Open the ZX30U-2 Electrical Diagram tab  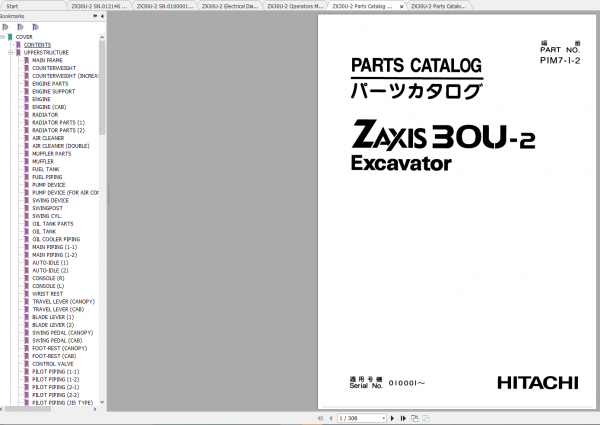[230, 6]
